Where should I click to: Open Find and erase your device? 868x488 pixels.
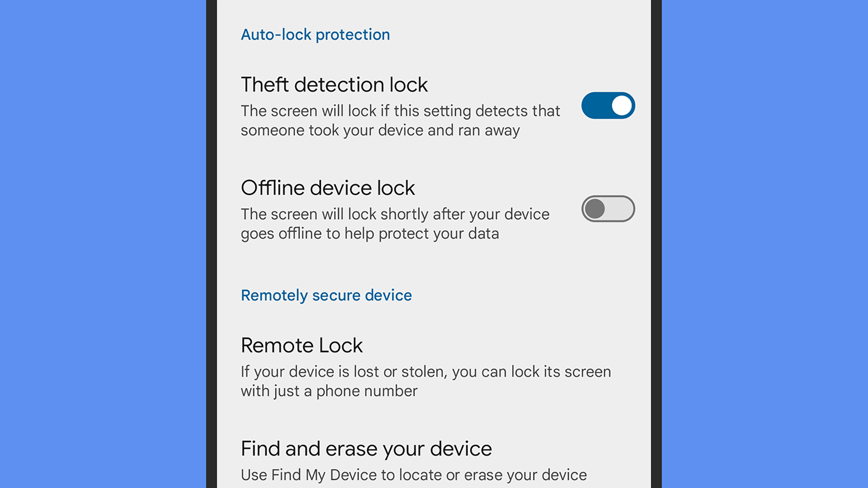[366, 448]
